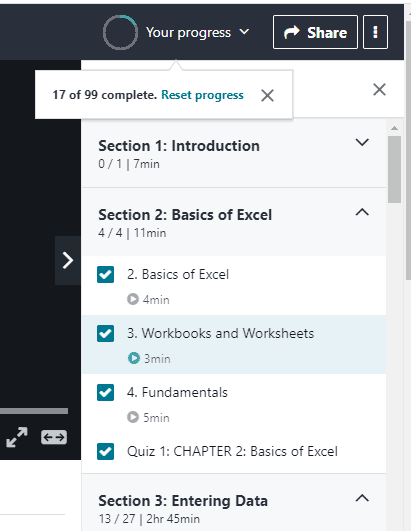Image resolution: width=411 pixels, height=531 pixels.
Task: Open sidebar toggle arrow beside video
Action: [68, 260]
